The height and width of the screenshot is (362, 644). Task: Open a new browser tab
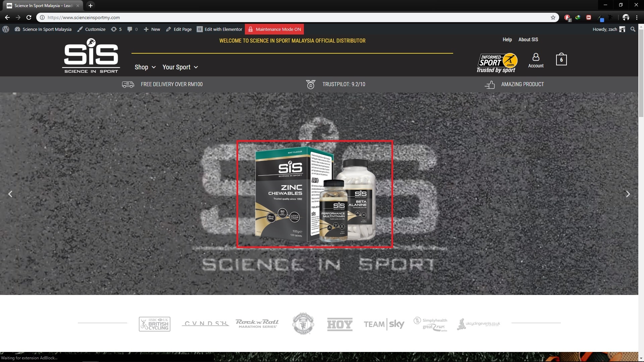tap(90, 5)
